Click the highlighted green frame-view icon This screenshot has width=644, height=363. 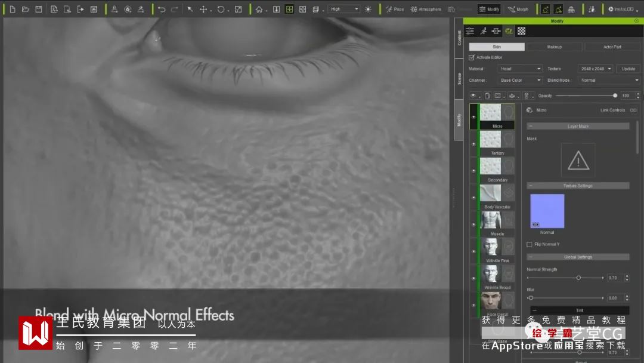click(x=290, y=9)
